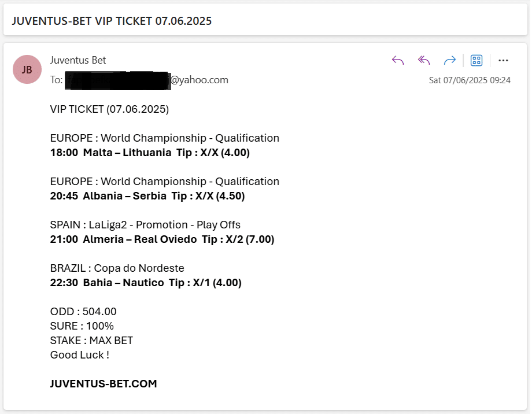532x414 pixels.
Task: Click the SPAIN : LaLiga2 Promotion league line
Action: (x=145, y=225)
